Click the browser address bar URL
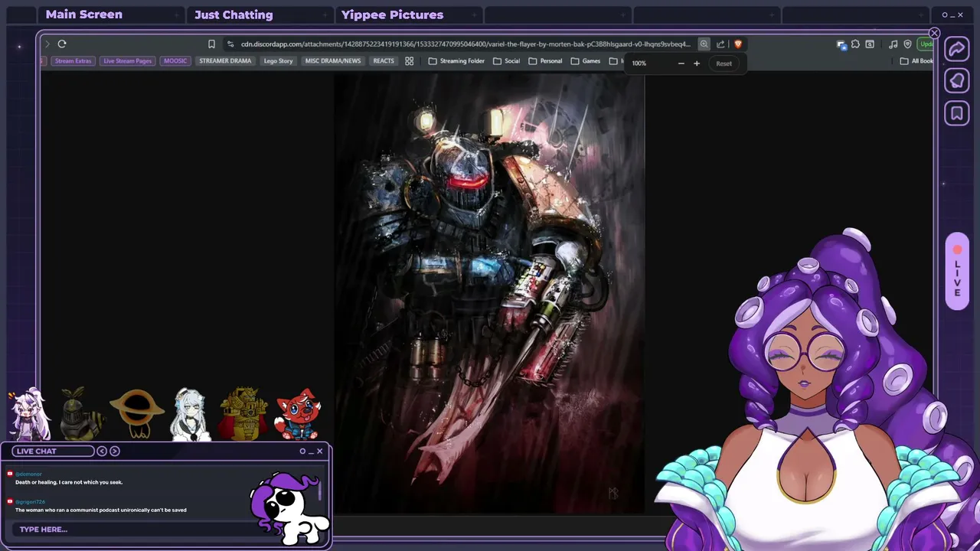Image resolution: width=980 pixels, height=551 pixels. pos(465,44)
